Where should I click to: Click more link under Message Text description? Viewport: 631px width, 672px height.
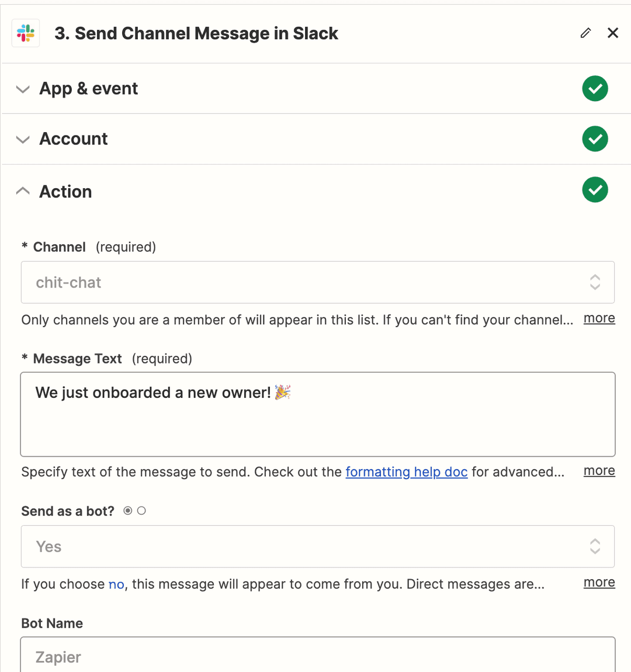[599, 471]
